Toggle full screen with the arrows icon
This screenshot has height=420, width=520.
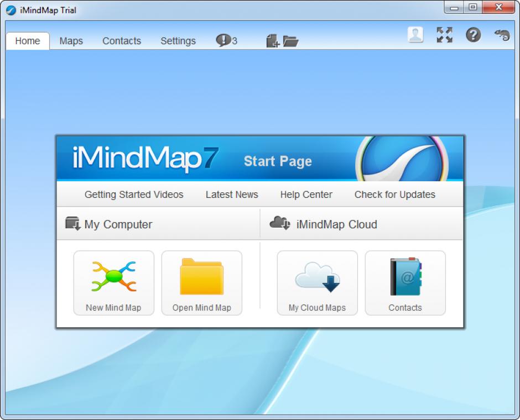click(x=444, y=35)
